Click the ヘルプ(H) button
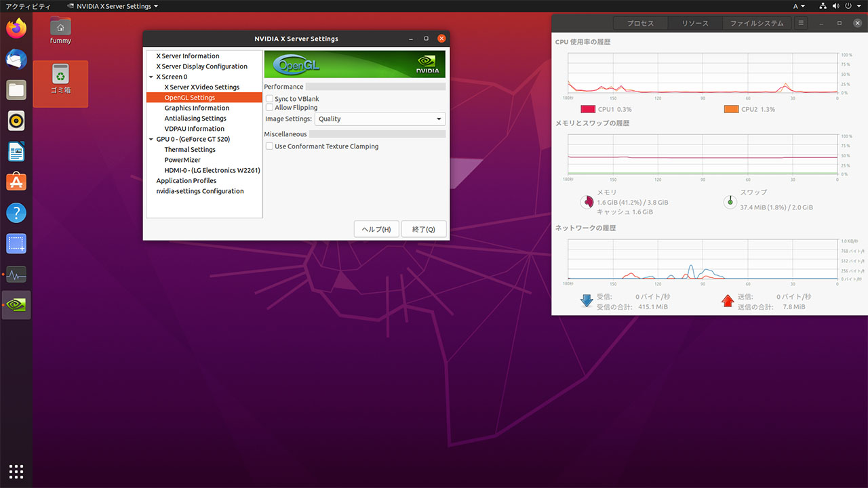This screenshot has height=488, width=868. (376, 229)
